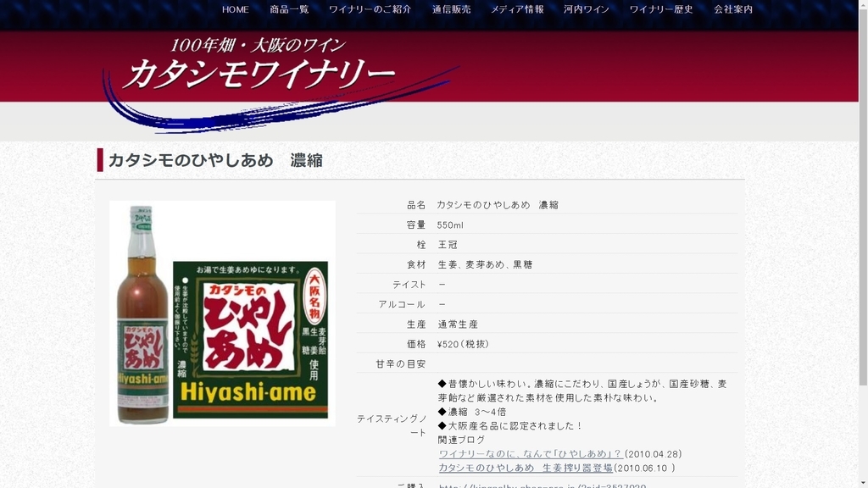Click the アルコール row label
This screenshot has width=868, height=488.
coord(402,304)
